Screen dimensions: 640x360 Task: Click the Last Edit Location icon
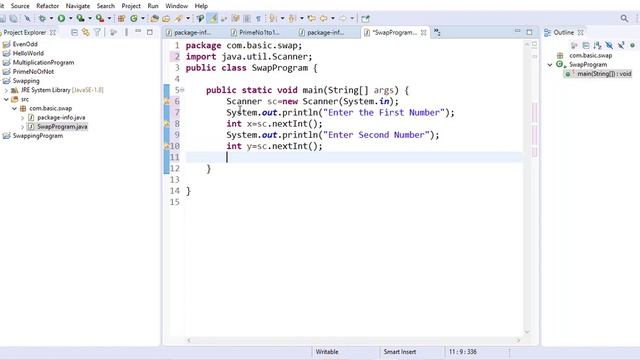pyautogui.click(x=311, y=18)
